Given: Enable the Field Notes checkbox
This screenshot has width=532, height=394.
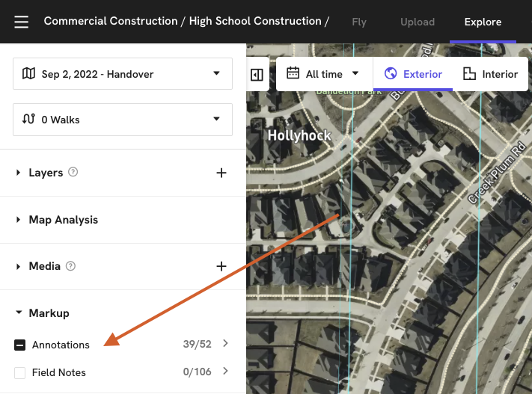Looking at the screenshot, I should click(x=19, y=372).
